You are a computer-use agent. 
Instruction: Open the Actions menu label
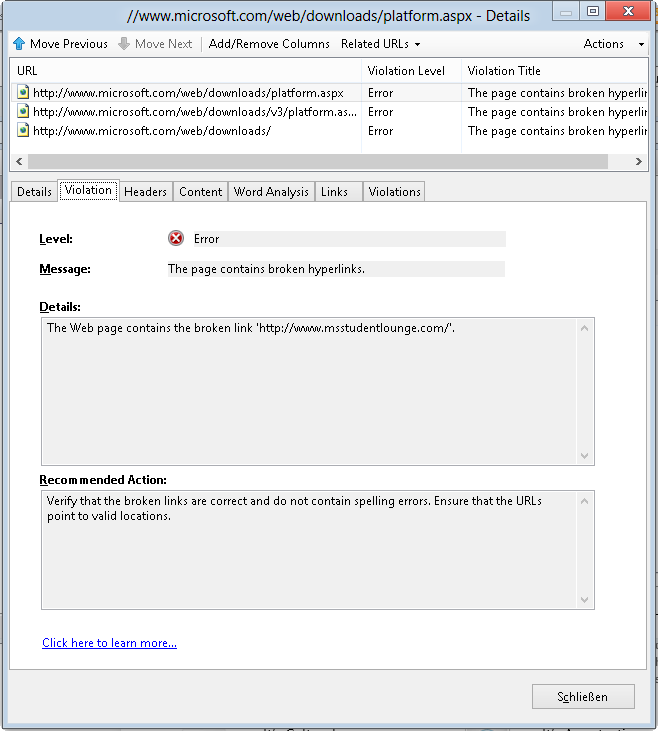603,44
